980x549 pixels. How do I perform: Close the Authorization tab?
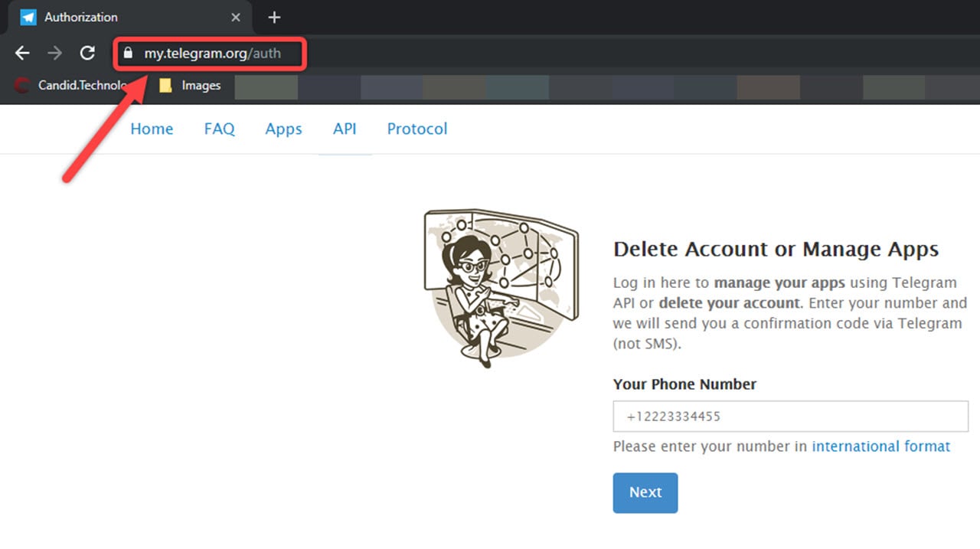pyautogui.click(x=236, y=17)
